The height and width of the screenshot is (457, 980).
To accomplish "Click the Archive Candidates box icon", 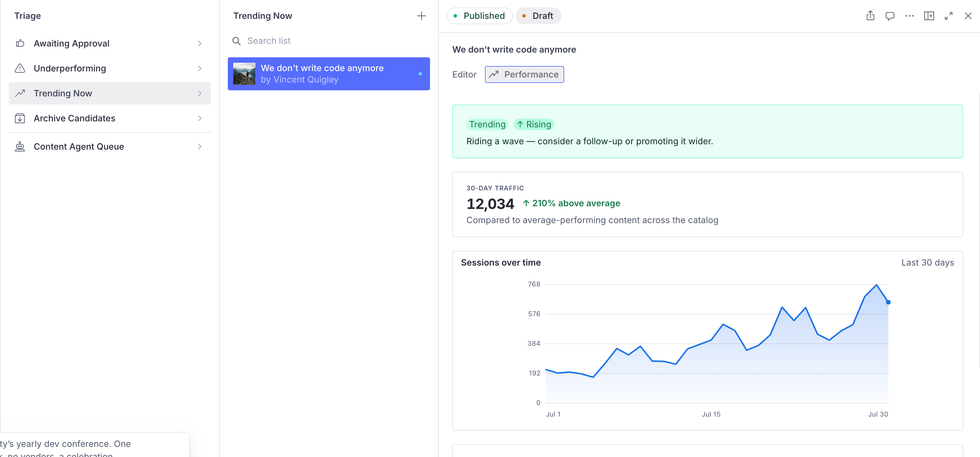I will (x=20, y=118).
